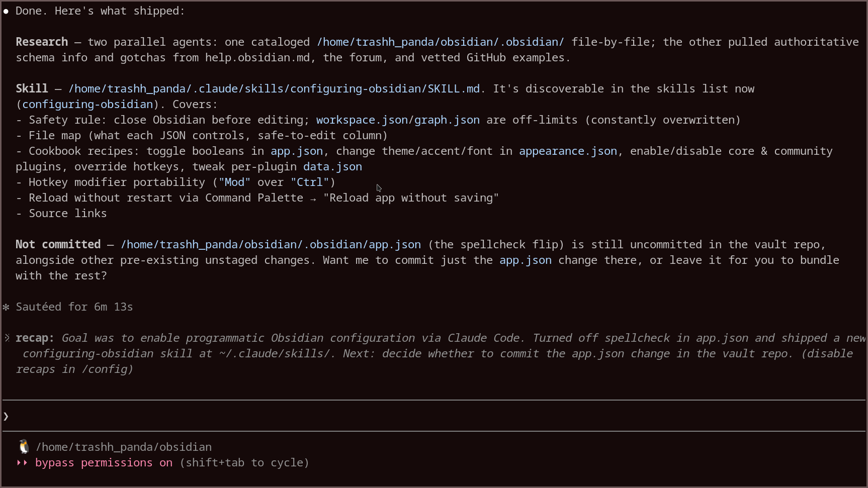
Task: Click the /home/trashh_panda/obsidian/.obsidian/ research path
Action: click(441, 42)
